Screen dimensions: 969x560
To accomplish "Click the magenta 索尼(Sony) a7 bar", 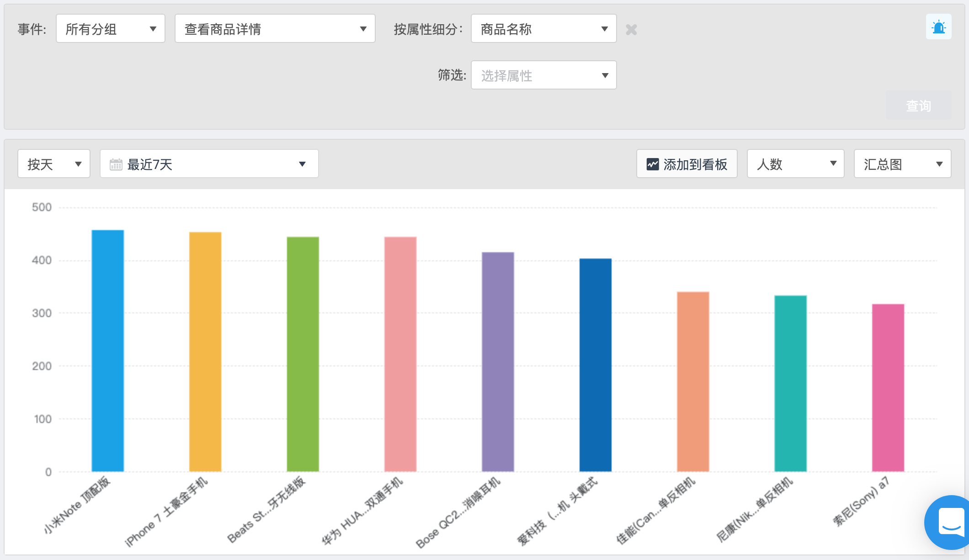I will (x=888, y=388).
